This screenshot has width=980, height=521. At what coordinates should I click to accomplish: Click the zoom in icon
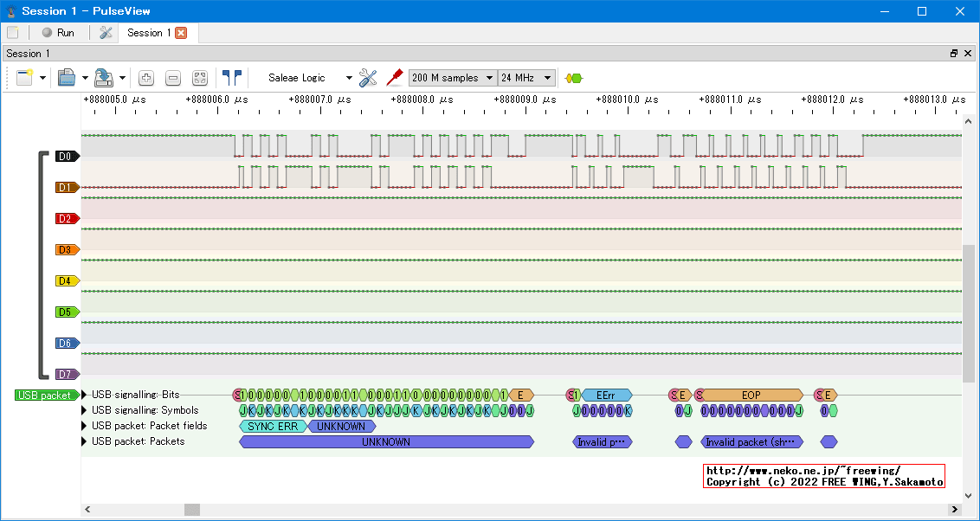coord(146,78)
